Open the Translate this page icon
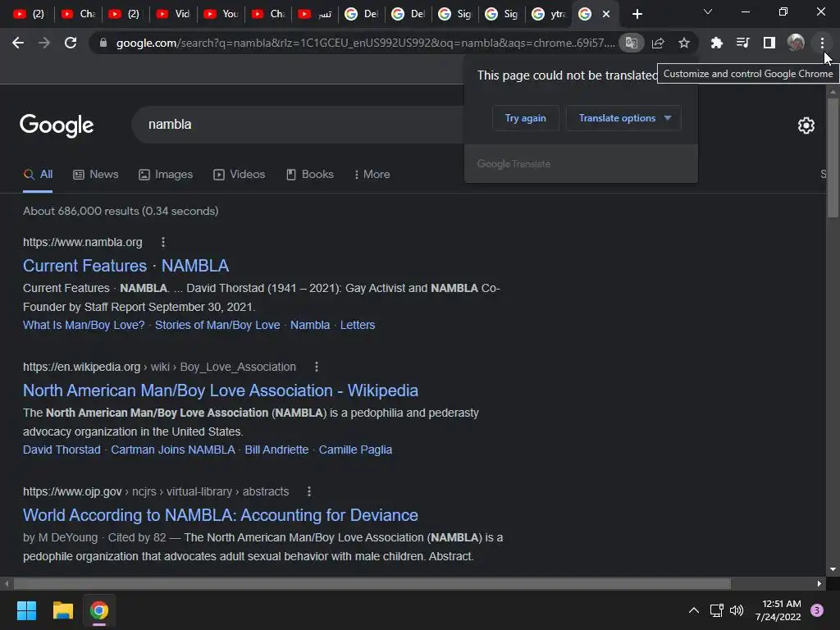Image resolution: width=840 pixels, height=630 pixels. (631, 43)
